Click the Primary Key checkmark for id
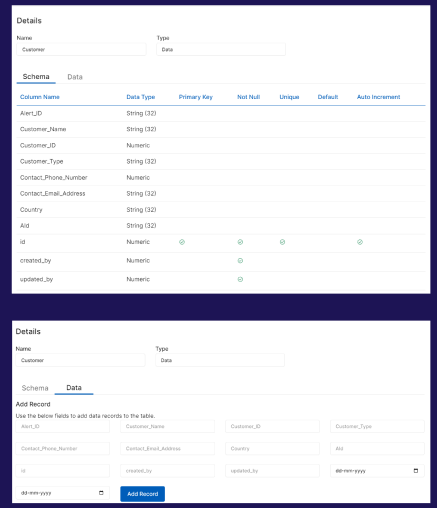 182,242
